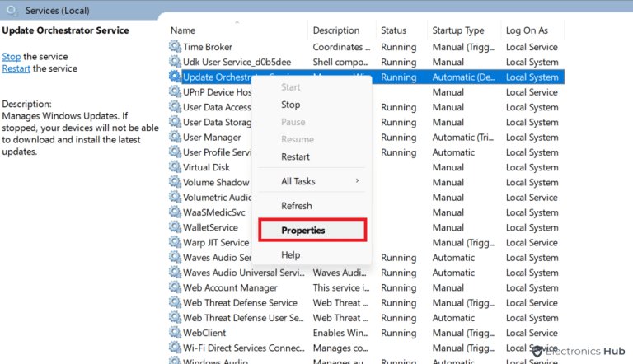This screenshot has width=633, height=364.
Task: Select the Web Threat Defense Service row
Action: point(240,303)
